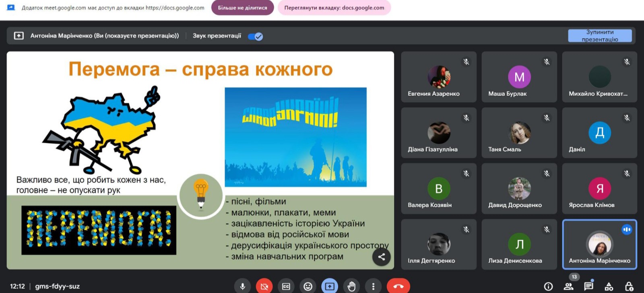The image size is (644, 293).
Task: Open meeting details info
Action: (x=548, y=286)
